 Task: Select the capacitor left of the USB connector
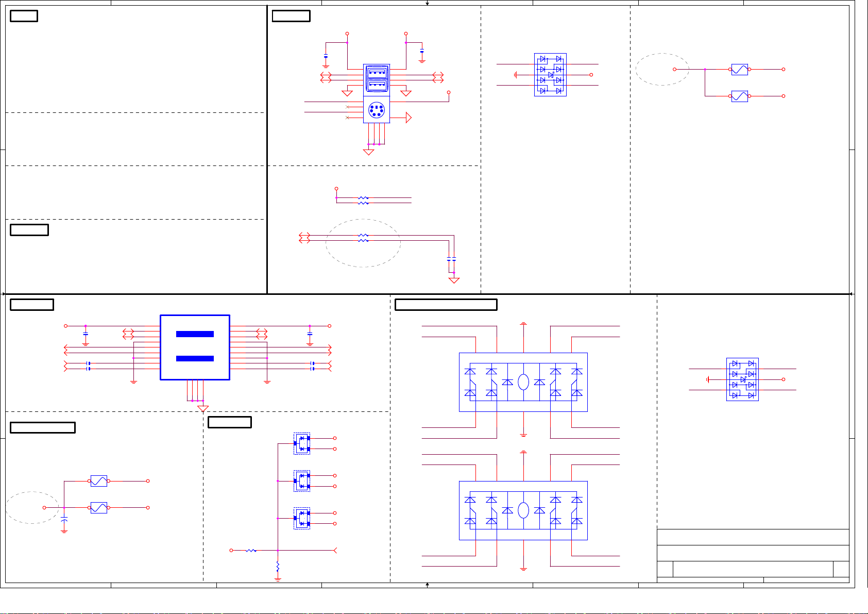(326, 56)
